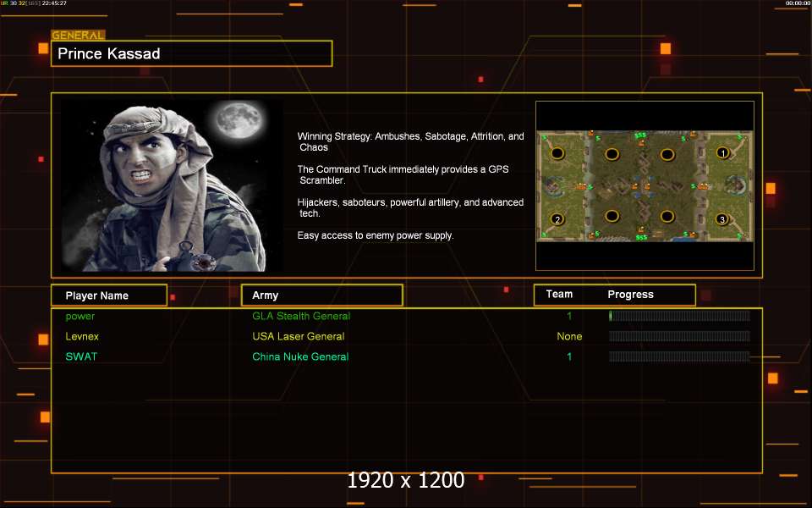
Task: Click team value None for Levnex
Action: (x=569, y=336)
